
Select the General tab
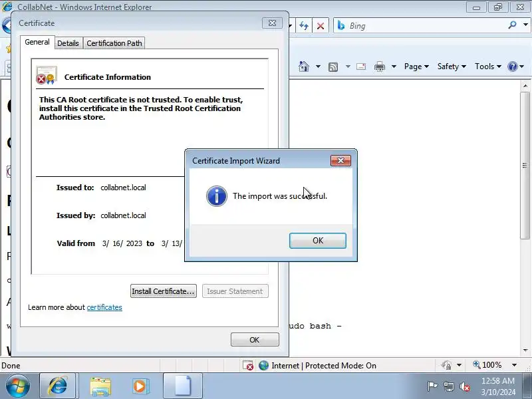37,42
